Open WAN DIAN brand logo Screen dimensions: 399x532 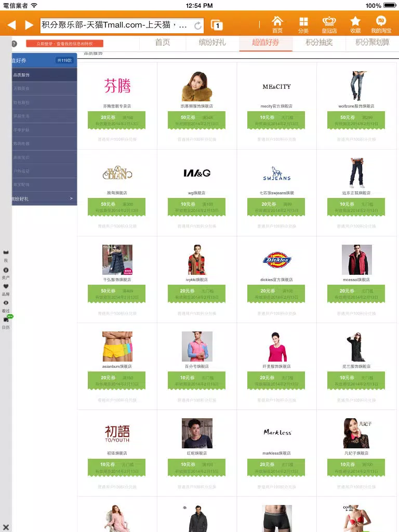(x=117, y=173)
